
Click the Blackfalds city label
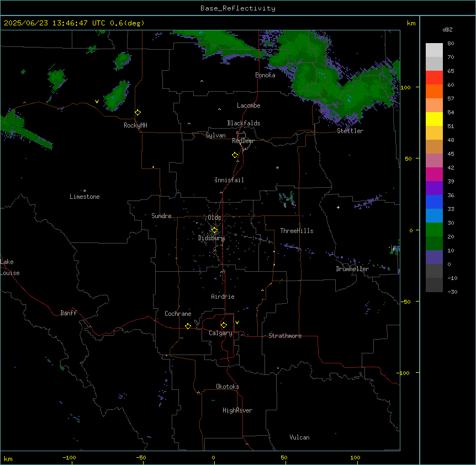pos(244,123)
